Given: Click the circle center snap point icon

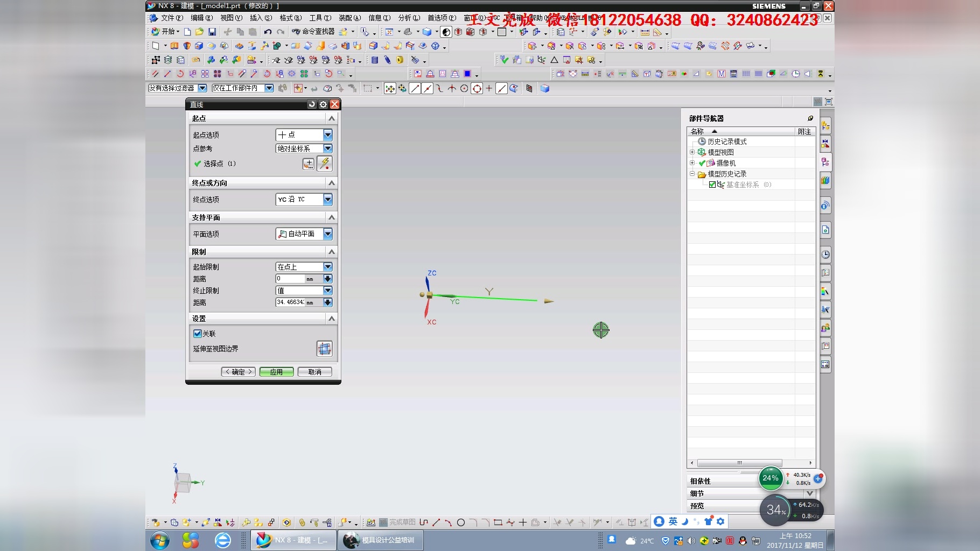Looking at the screenshot, I should pos(464,88).
